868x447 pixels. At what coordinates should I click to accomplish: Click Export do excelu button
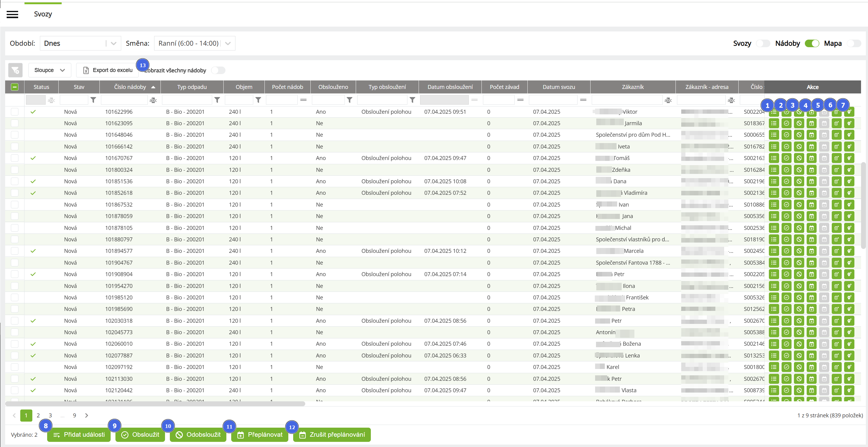[x=108, y=70]
